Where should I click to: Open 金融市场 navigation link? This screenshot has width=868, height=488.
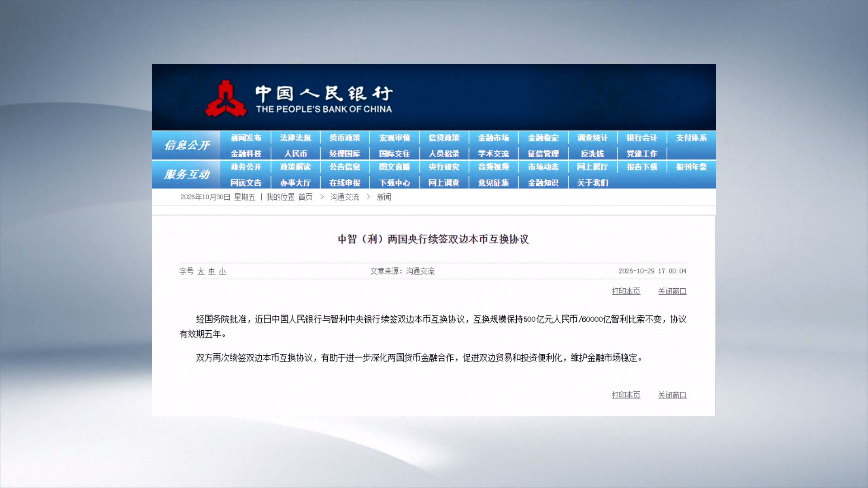coord(494,138)
